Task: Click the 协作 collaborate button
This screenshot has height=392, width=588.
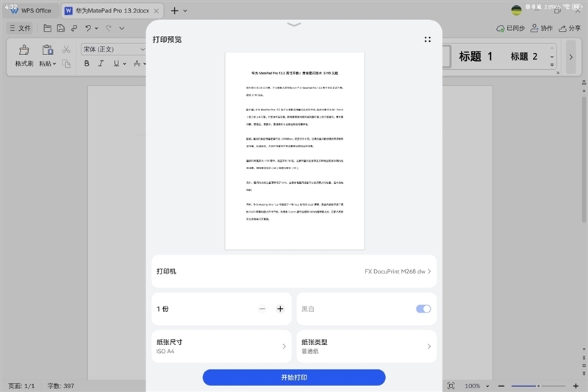Action: coord(542,28)
